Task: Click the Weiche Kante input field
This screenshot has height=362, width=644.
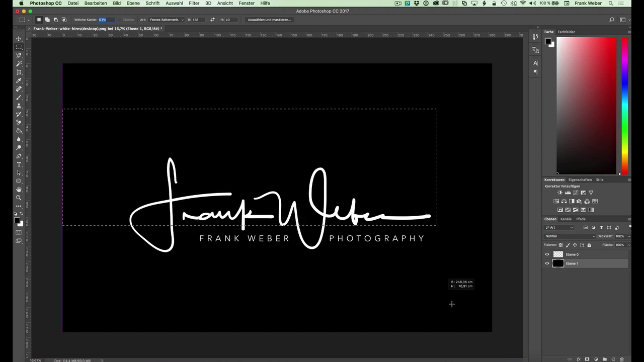Action: click(107, 20)
